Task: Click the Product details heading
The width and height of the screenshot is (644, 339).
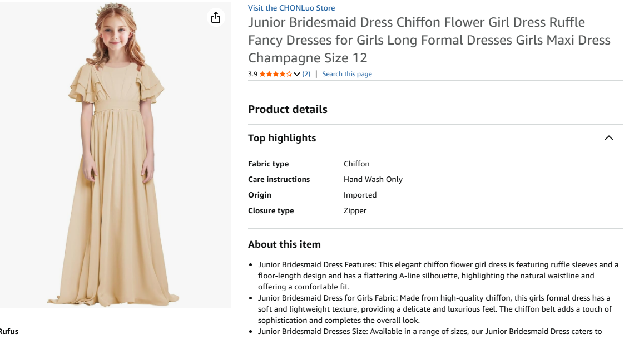Action: pyautogui.click(x=288, y=109)
